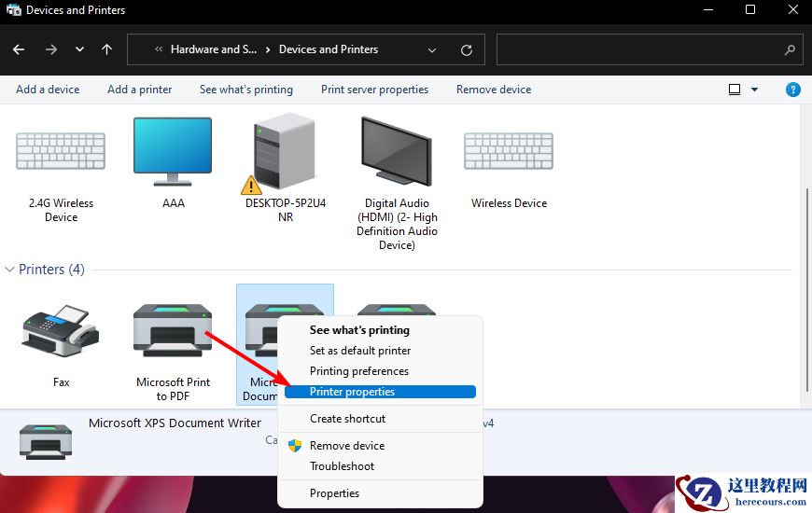Select the 2.4G Wireless Device keyboard icon
The height and width of the screenshot is (513, 812).
tap(61, 151)
